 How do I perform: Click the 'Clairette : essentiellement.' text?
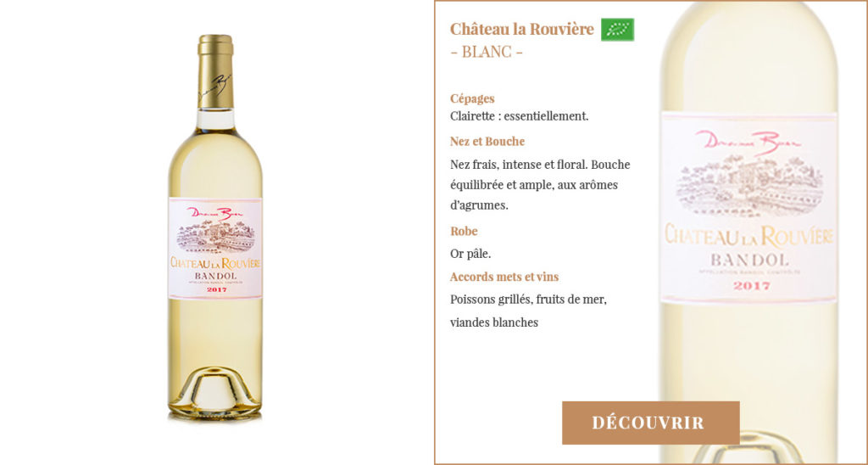pos(520,116)
